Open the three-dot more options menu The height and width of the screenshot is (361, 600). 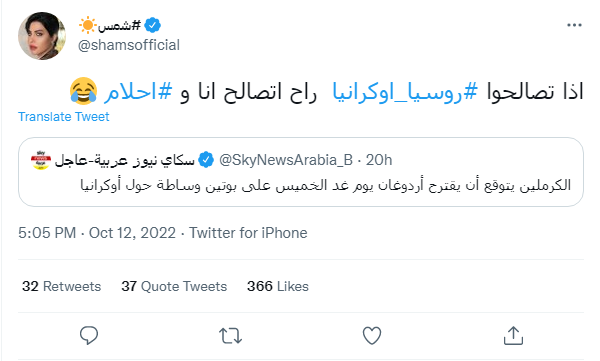(x=574, y=25)
